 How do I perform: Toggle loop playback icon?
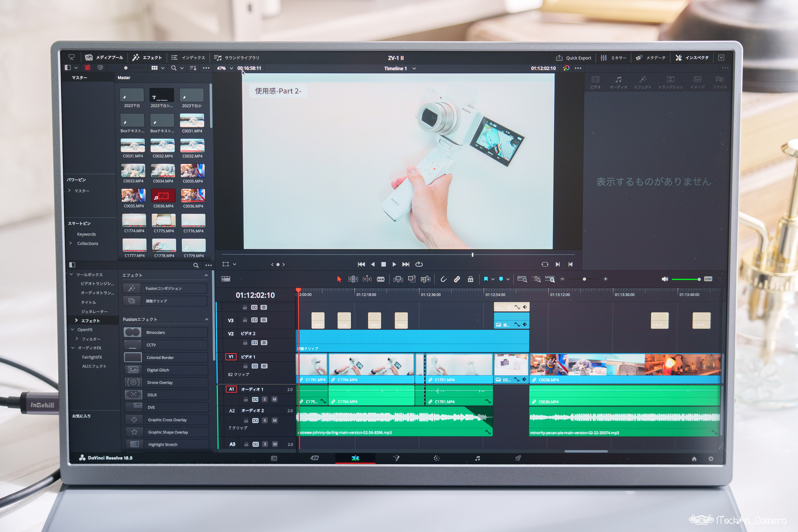coord(419,264)
